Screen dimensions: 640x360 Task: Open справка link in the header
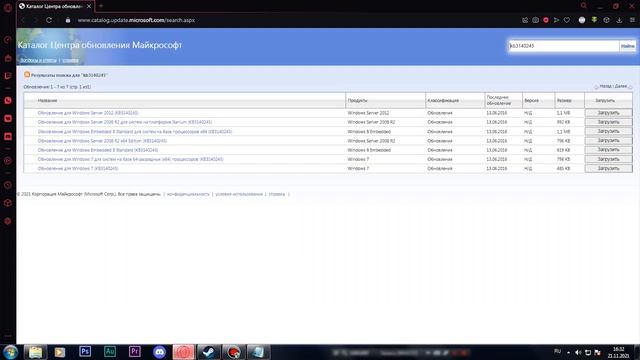(x=70, y=60)
